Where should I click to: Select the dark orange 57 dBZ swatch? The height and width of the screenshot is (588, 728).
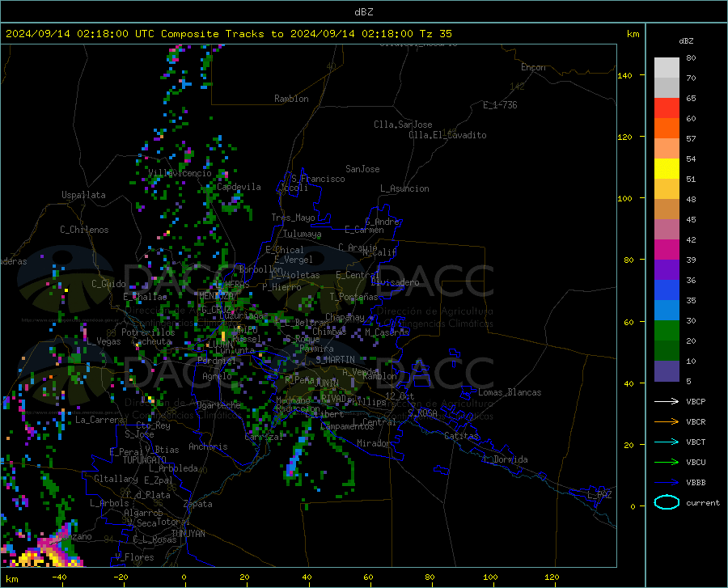tap(667, 129)
